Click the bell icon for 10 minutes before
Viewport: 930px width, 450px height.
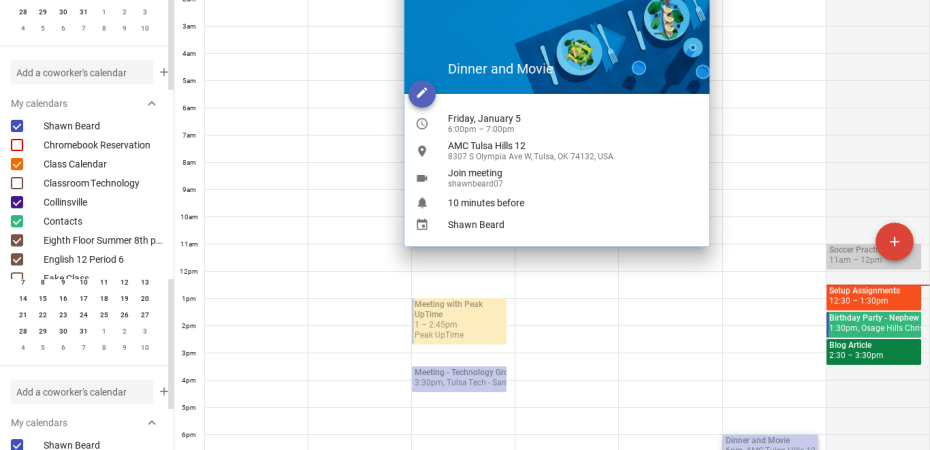pyautogui.click(x=422, y=203)
